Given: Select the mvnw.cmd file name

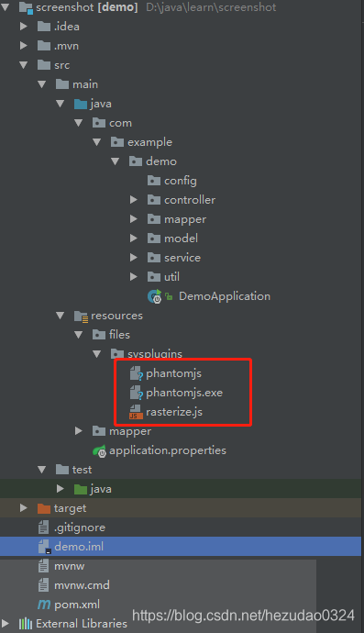Looking at the screenshot, I should 82,585.
